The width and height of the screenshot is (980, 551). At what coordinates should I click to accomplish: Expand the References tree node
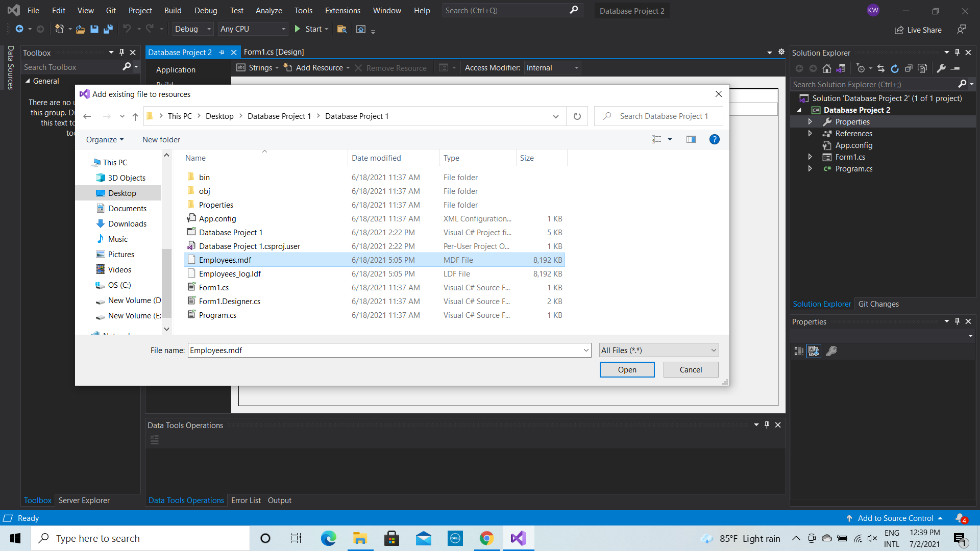(810, 133)
